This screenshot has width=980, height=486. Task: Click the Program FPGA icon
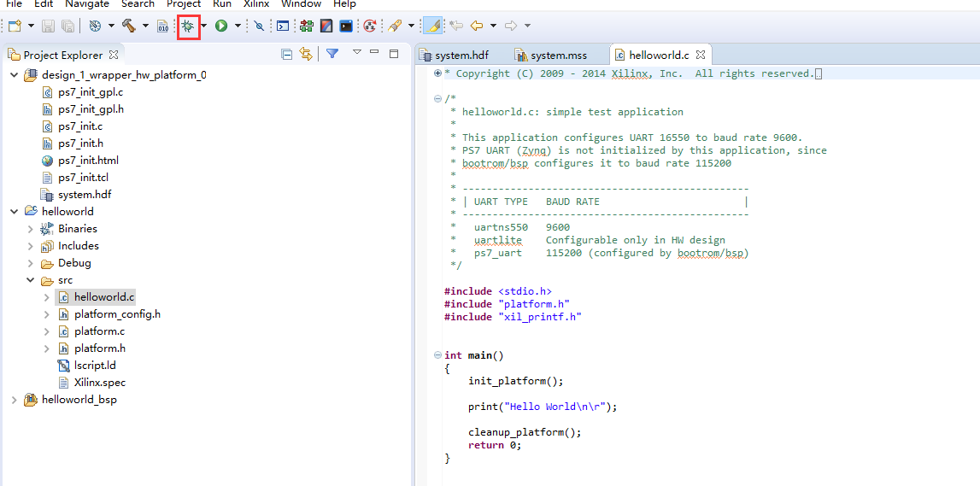click(306, 26)
